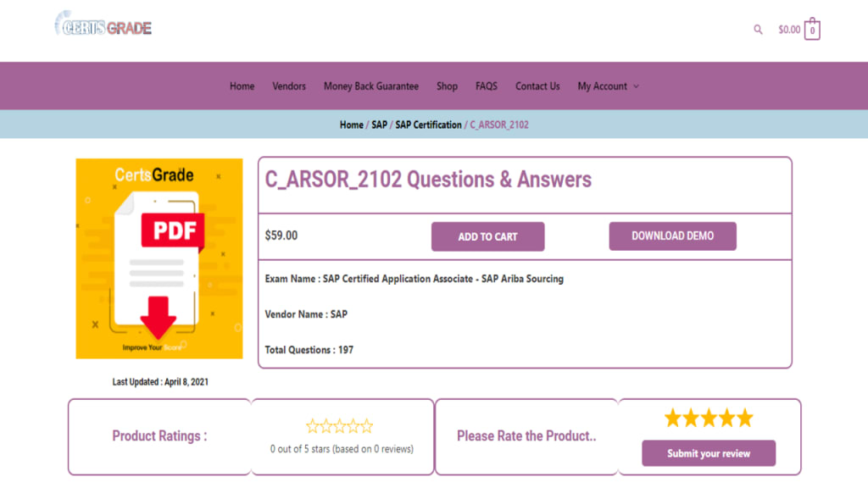Open the My Account menu item
Screen dimensions: 868x488
pyautogui.click(x=603, y=86)
